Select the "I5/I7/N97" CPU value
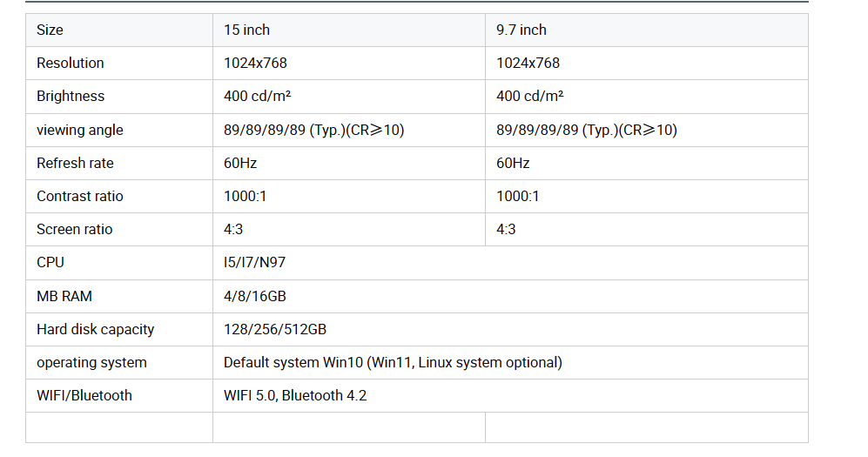The height and width of the screenshot is (457, 868). (x=254, y=263)
